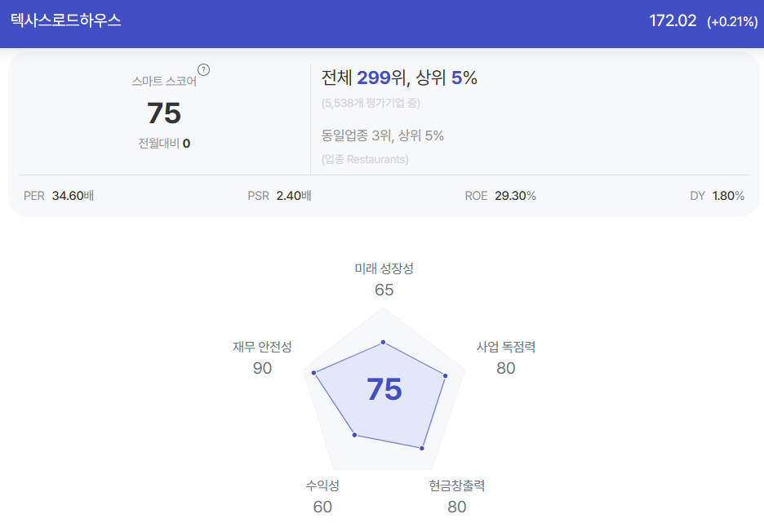
Task: Select the 현금창출력 radar label
Action: tap(457, 485)
